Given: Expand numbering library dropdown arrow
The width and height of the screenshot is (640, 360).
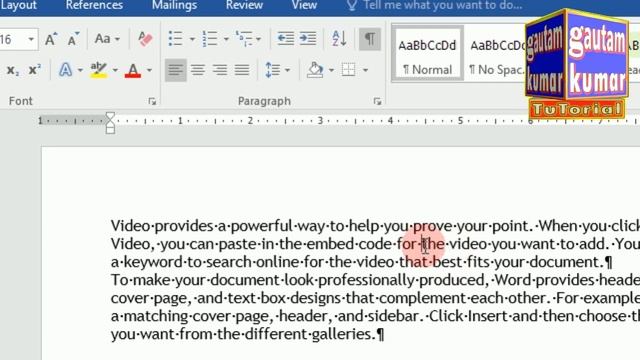Looking at the screenshot, I should [226, 40].
